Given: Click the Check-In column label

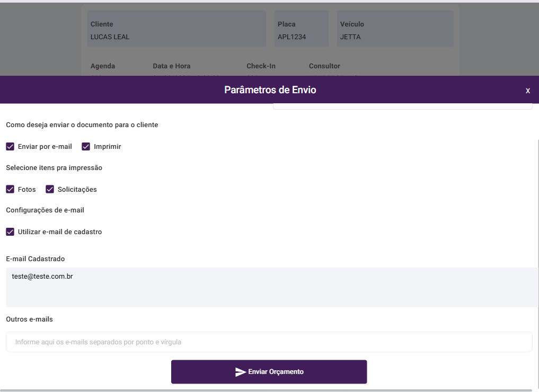Looking at the screenshot, I should pos(261,66).
